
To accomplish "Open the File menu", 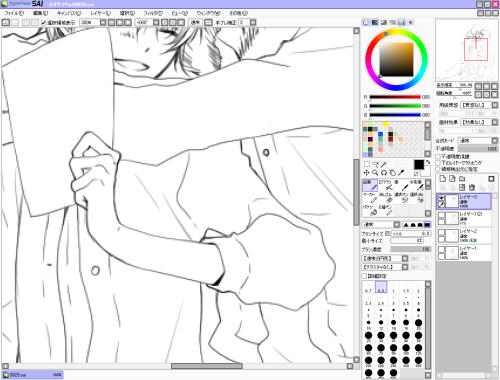I will coord(14,13).
